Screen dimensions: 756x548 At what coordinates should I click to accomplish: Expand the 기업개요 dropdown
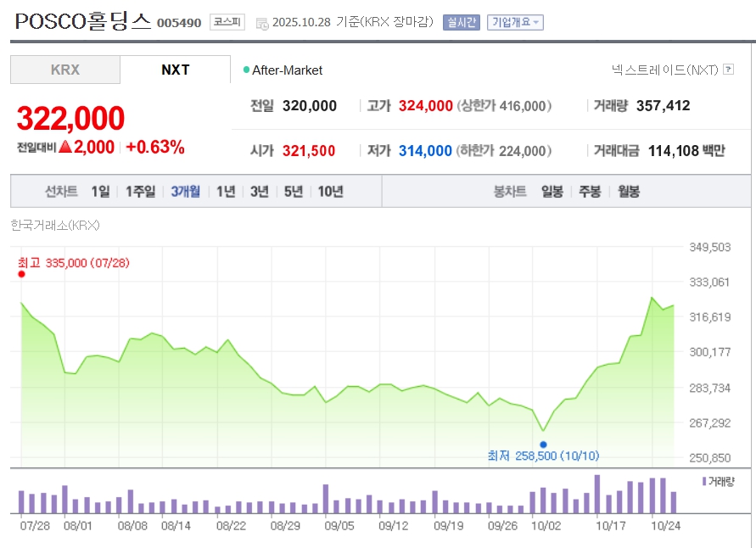[515, 22]
